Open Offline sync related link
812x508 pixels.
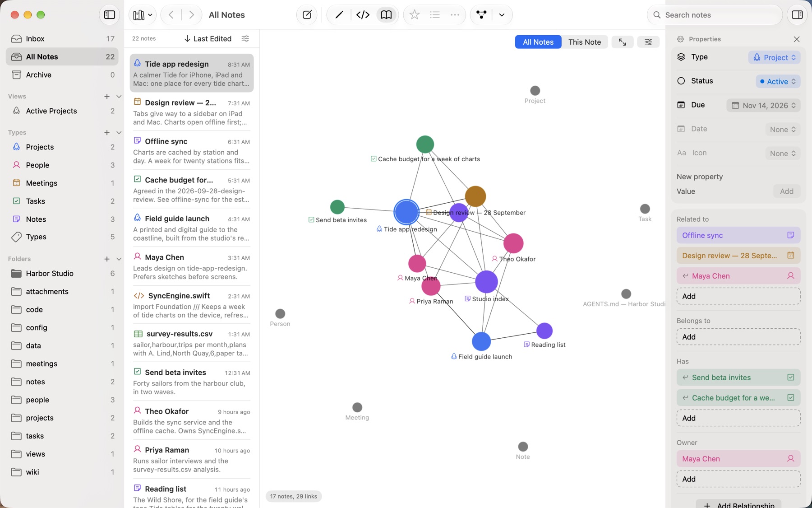point(738,235)
